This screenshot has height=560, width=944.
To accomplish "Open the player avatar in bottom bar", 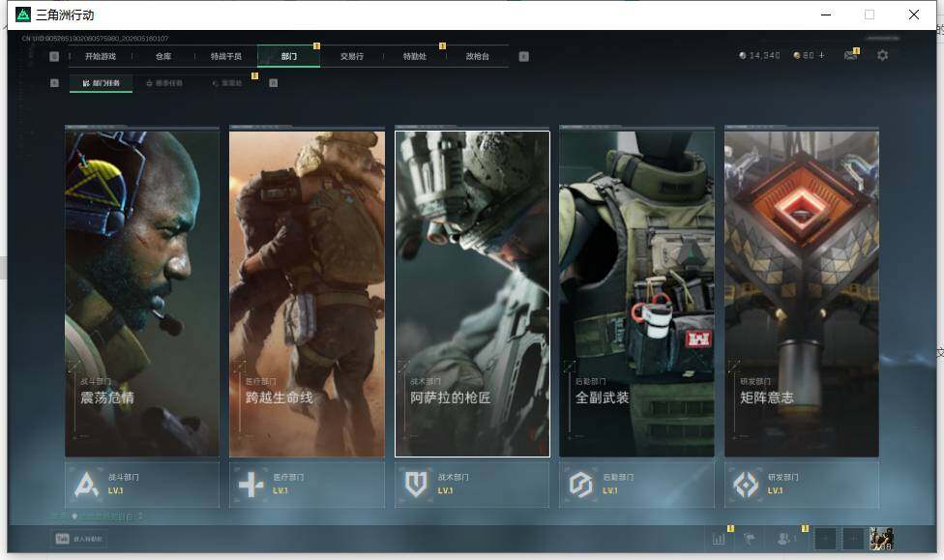I will 881,539.
